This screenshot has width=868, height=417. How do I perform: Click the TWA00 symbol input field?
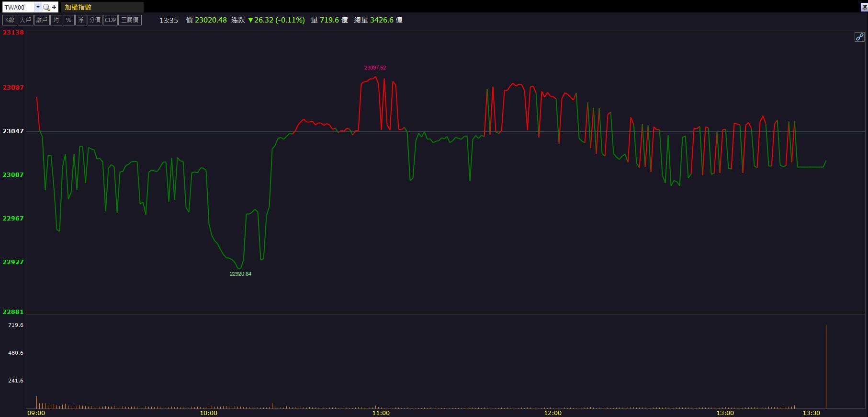19,7
